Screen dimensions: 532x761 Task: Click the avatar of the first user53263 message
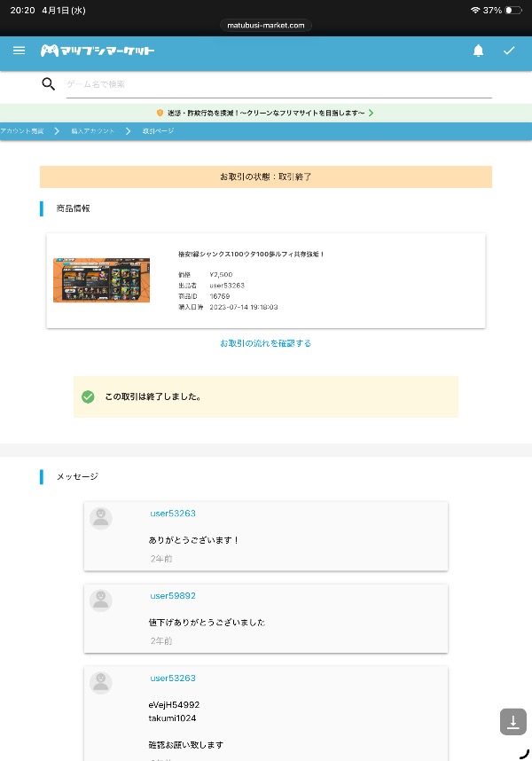point(101,519)
